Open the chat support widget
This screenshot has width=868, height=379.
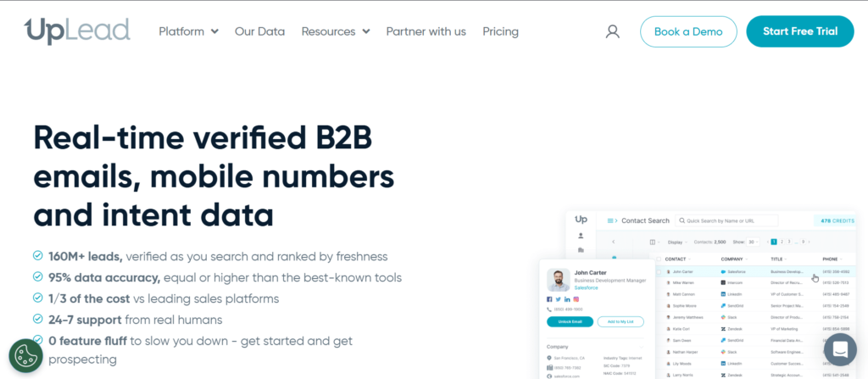840,349
